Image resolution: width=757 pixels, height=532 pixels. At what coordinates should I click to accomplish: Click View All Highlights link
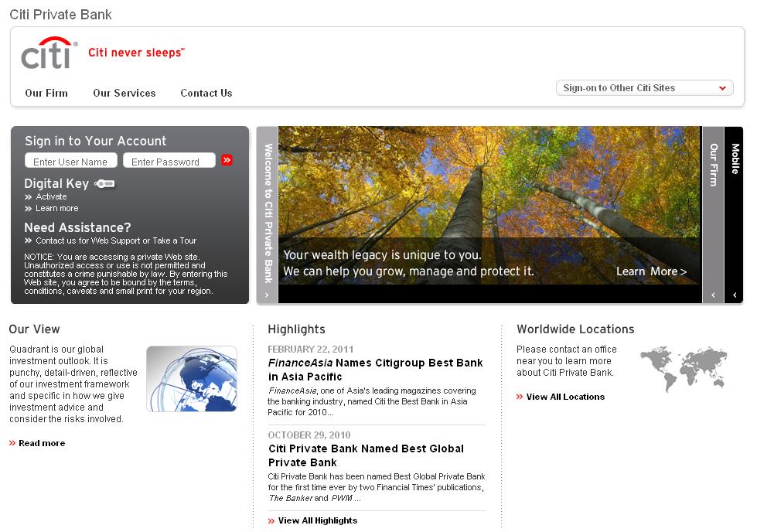click(318, 520)
